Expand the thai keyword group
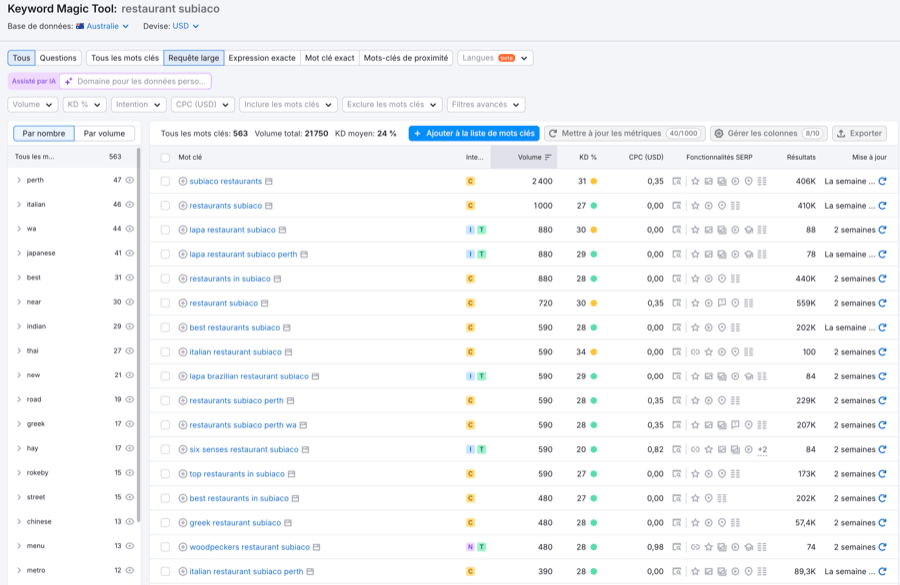900x585 pixels. click(19, 351)
